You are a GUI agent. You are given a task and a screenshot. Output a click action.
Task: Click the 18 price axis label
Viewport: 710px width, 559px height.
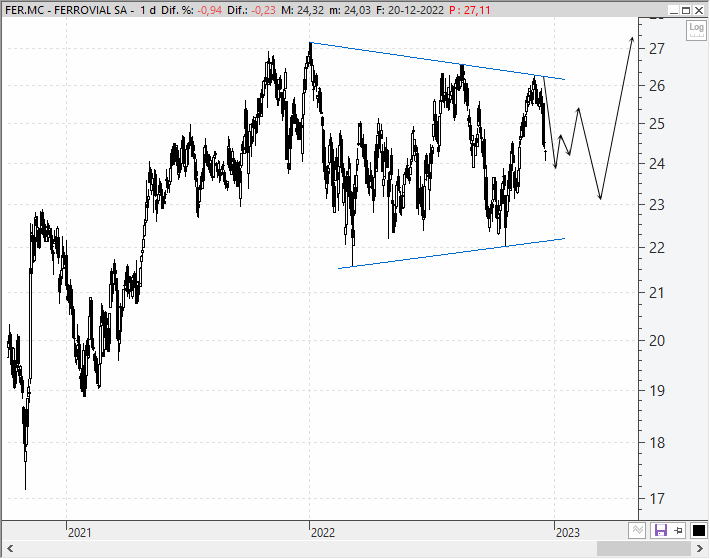click(657, 443)
